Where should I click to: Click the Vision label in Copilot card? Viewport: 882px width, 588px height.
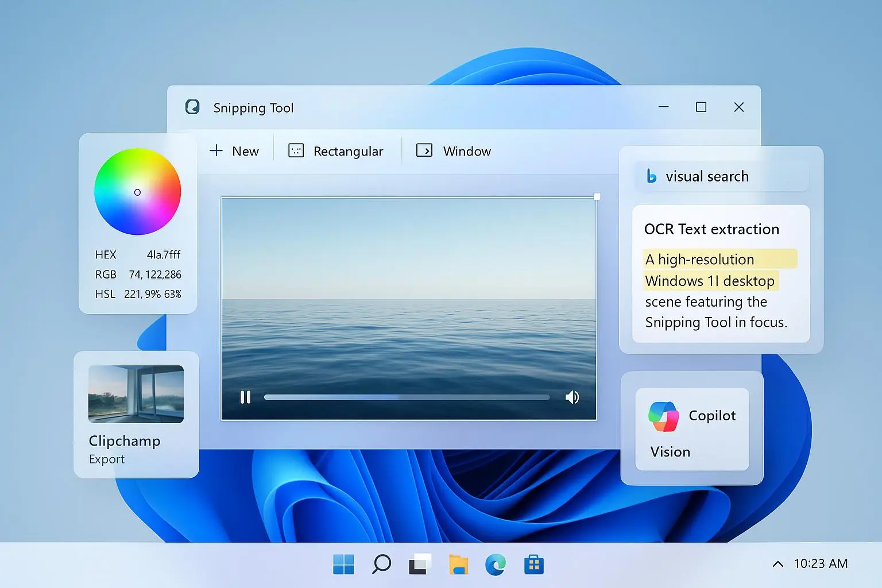point(670,452)
